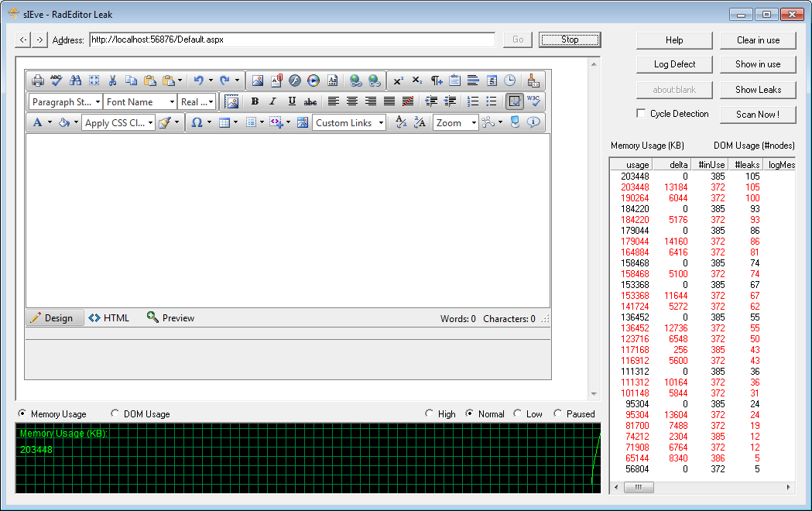
Task: Select the Paused radio button
Action: [x=557, y=413]
